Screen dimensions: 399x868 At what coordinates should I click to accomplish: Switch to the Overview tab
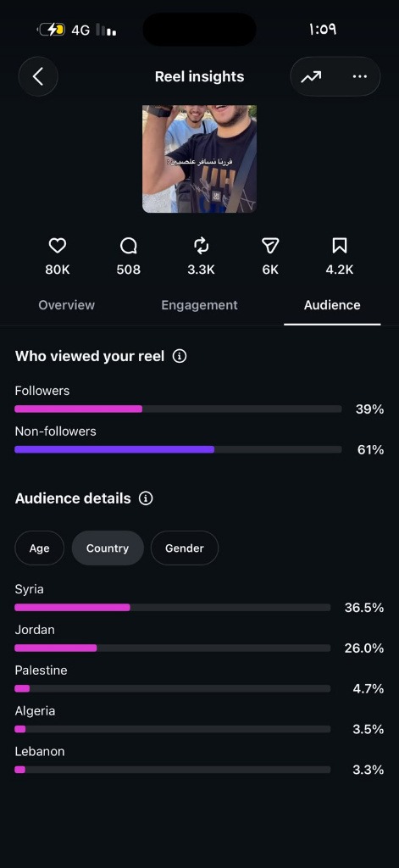(x=66, y=305)
